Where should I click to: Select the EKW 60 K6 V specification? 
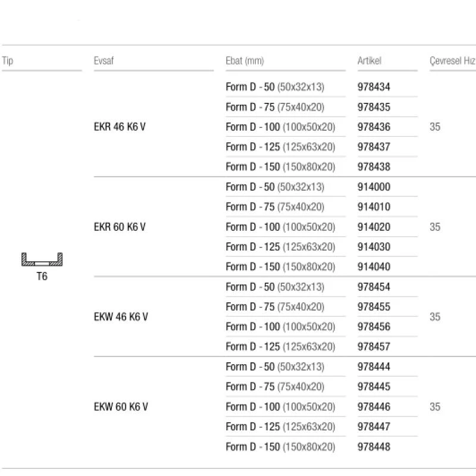121,406
